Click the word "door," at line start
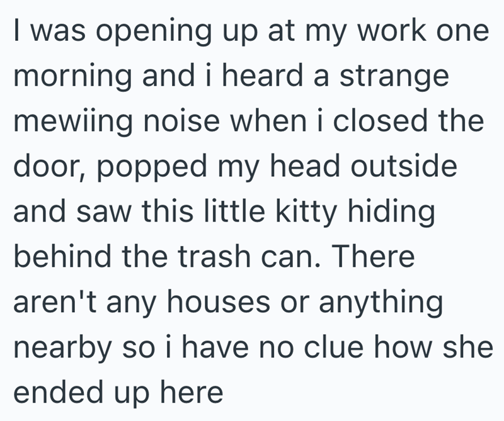The image size is (504, 421). [44, 166]
